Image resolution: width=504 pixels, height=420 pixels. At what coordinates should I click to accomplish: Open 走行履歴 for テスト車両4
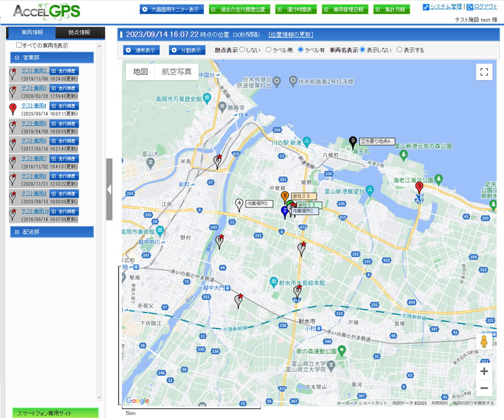pos(64,106)
